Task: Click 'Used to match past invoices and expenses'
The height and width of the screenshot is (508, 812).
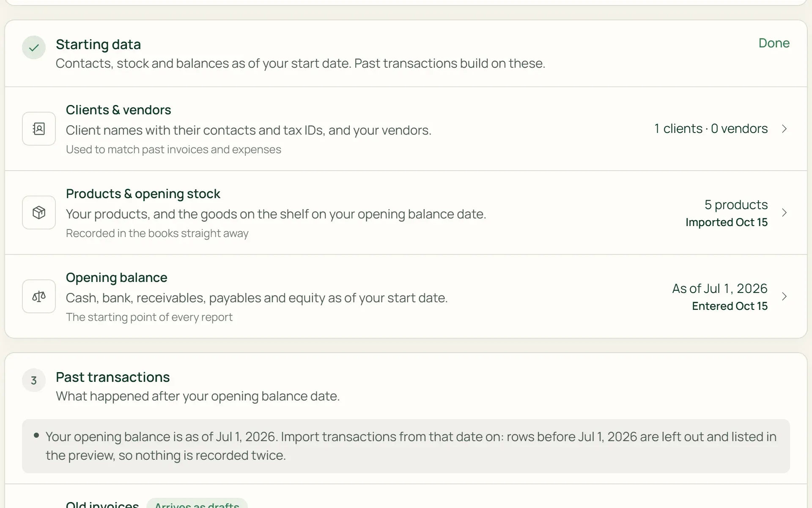Action: coord(173,149)
